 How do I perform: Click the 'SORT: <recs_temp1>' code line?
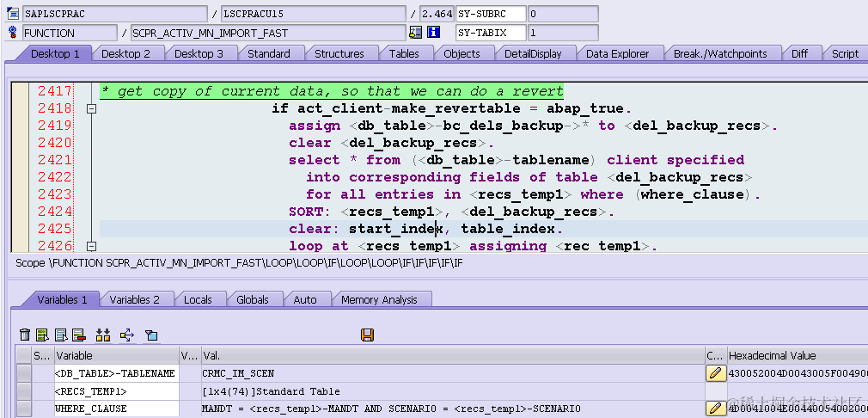tap(450, 212)
